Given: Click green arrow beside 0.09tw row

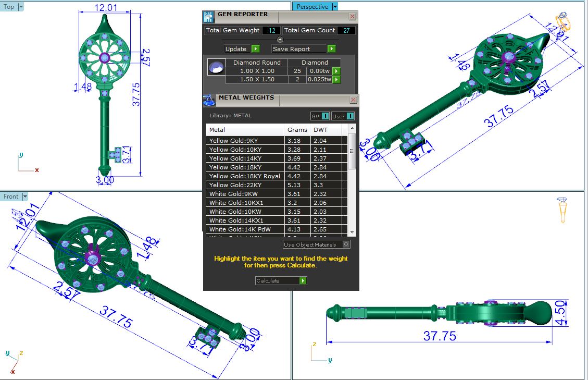Looking at the screenshot, I should [336, 71].
